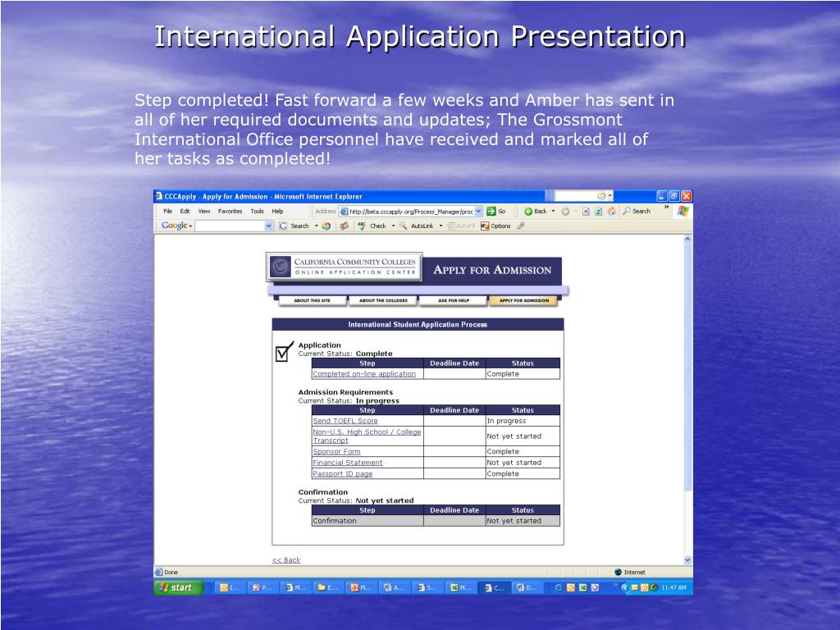Open the Edit menu
The width and height of the screenshot is (840, 630).
[185, 212]
